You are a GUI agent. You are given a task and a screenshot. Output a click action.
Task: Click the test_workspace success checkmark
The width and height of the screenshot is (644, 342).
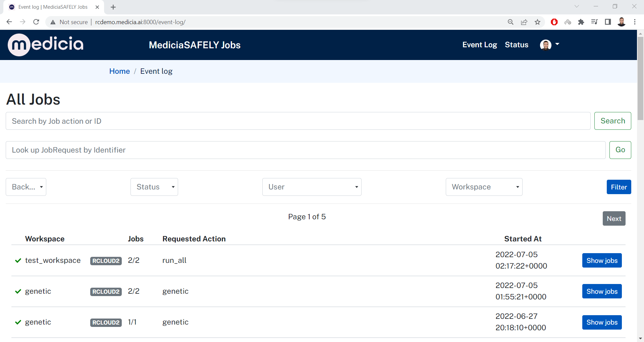click(x=18, y=261)
